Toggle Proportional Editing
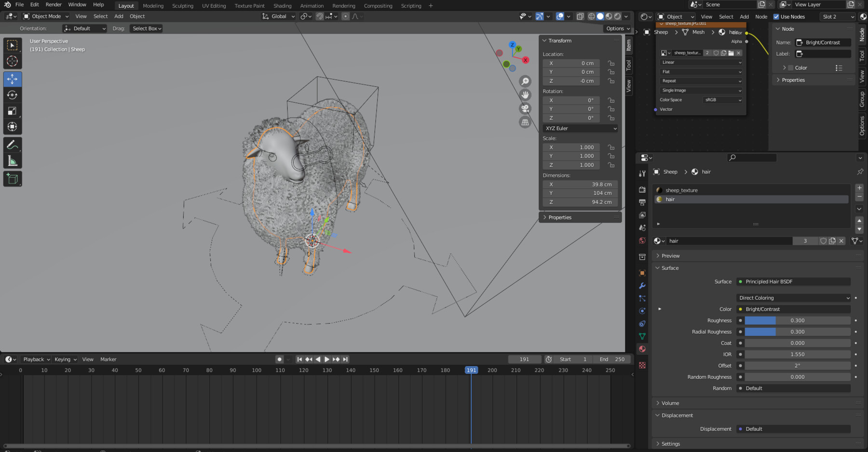Screen dimensions: 868x452 point(345,16)
